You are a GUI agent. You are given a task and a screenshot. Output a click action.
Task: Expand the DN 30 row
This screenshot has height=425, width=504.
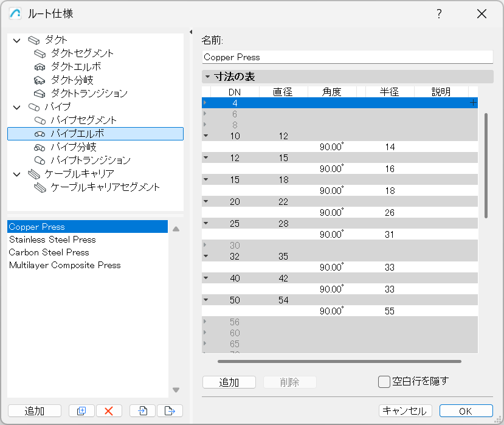[x=205, y=244]
